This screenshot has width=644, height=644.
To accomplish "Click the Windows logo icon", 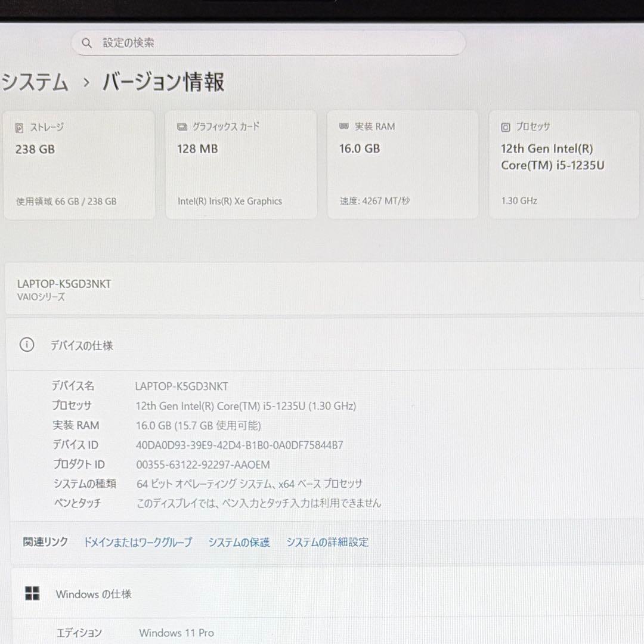I will 32,593.
